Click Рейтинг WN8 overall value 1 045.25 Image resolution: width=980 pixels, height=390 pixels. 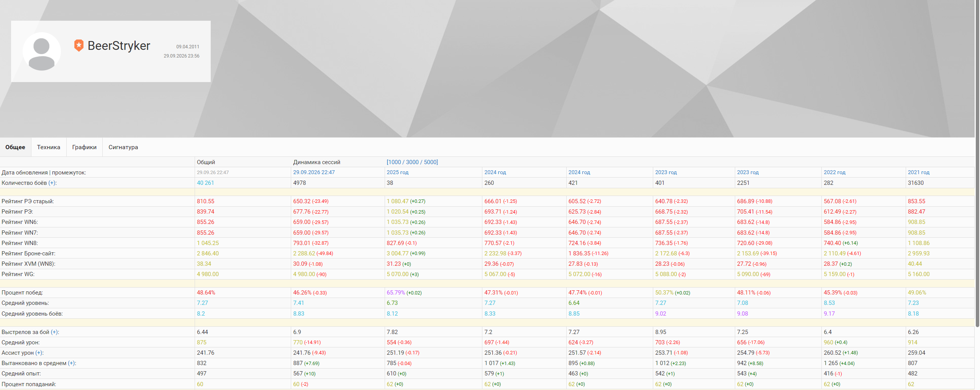coord(208,243)
